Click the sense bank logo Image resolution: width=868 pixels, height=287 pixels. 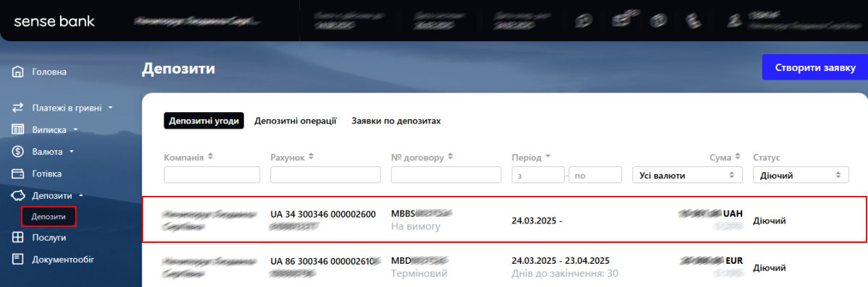[x=54, y=21]
